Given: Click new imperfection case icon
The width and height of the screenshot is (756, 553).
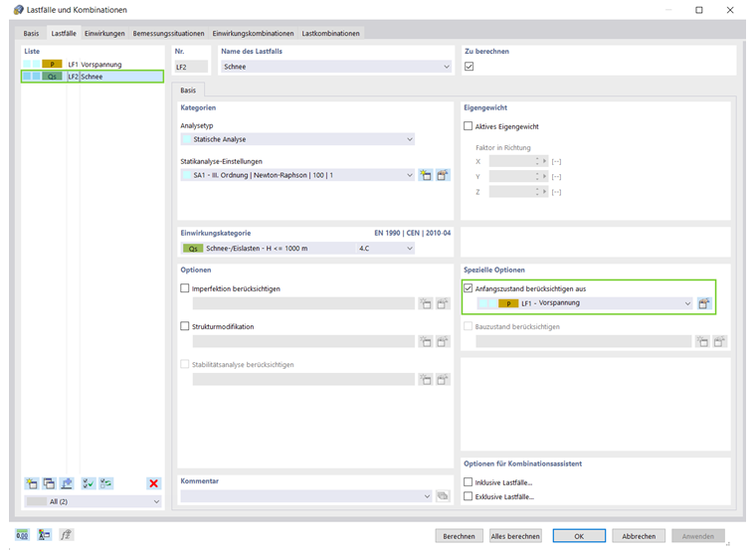Looking at the screenshot, I should coord(426,303).
